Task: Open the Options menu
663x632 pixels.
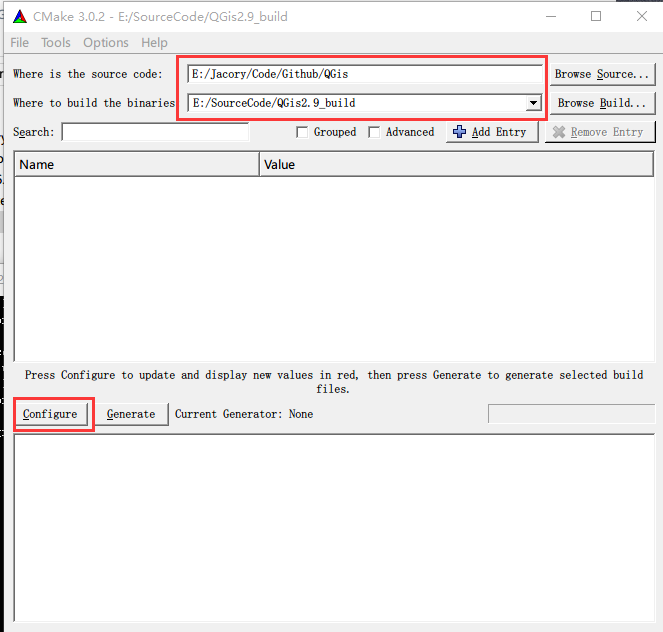Action: pos(106,43)
